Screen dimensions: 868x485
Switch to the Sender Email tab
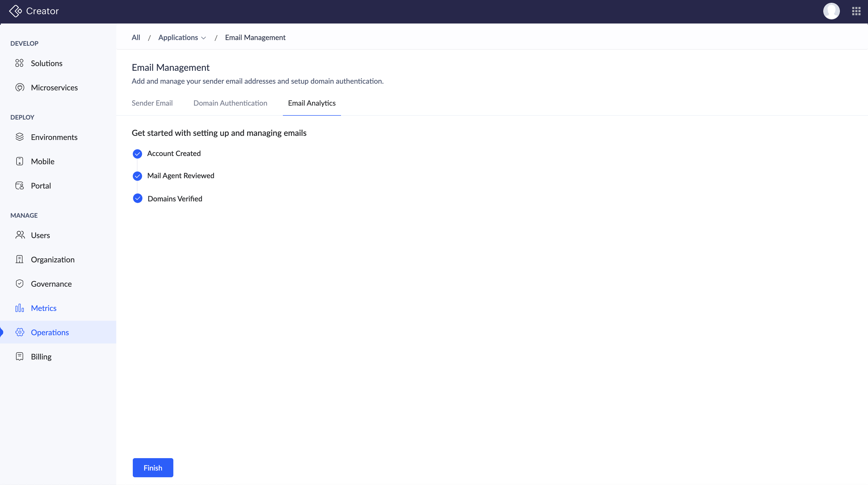[152, 103]
